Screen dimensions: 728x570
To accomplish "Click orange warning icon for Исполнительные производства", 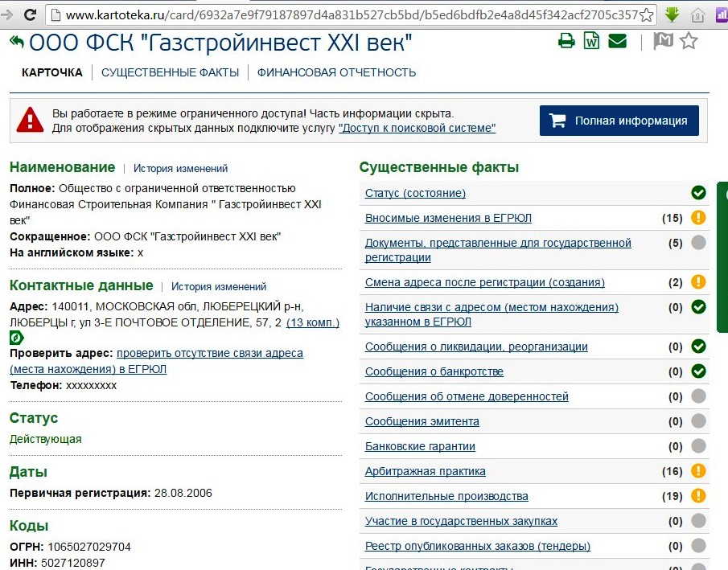I will point(698,496).
